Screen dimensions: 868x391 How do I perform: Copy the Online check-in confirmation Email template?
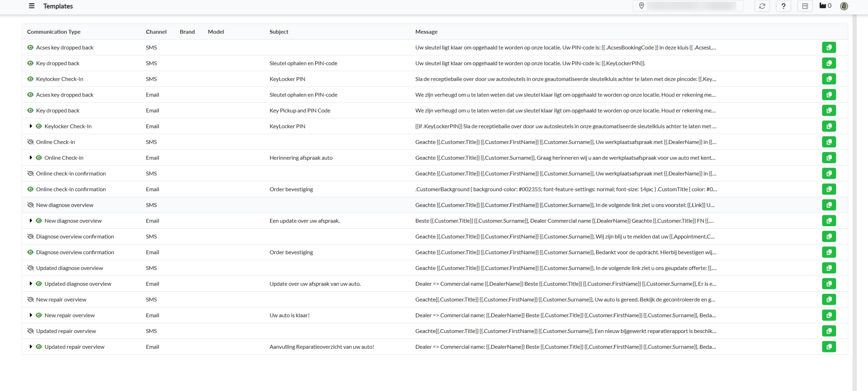[828, 189]
